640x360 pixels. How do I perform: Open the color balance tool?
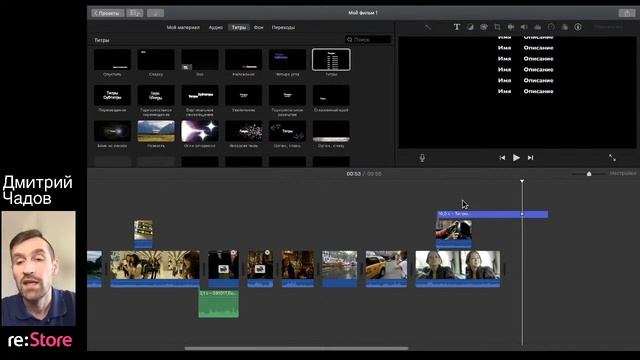tap(470, 27)
